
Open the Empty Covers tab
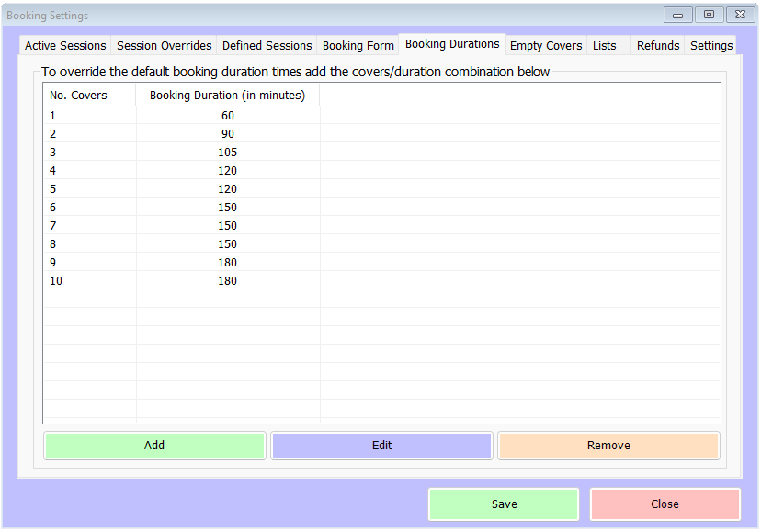[546, 45]
